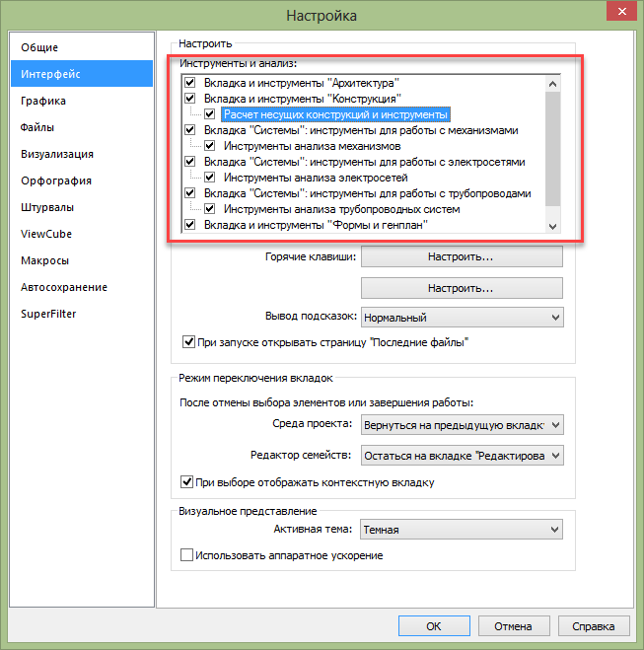Open the Штурвалы category

pyautogui.click(x=82, y=207)
